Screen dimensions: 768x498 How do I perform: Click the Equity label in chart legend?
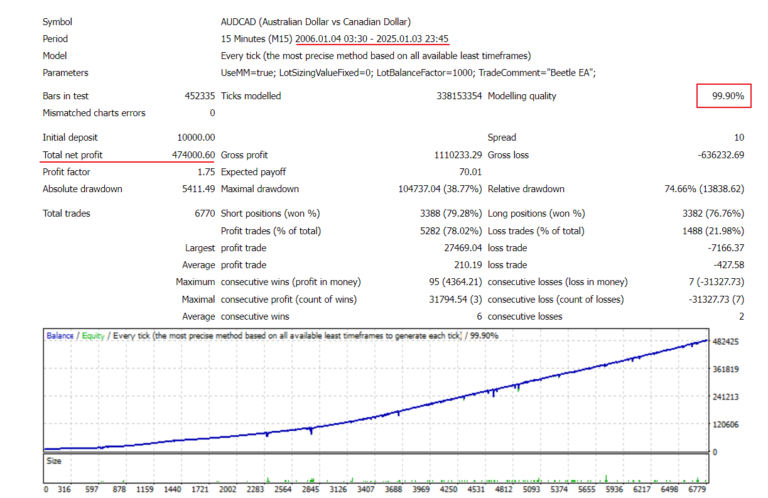click(92, 336)
